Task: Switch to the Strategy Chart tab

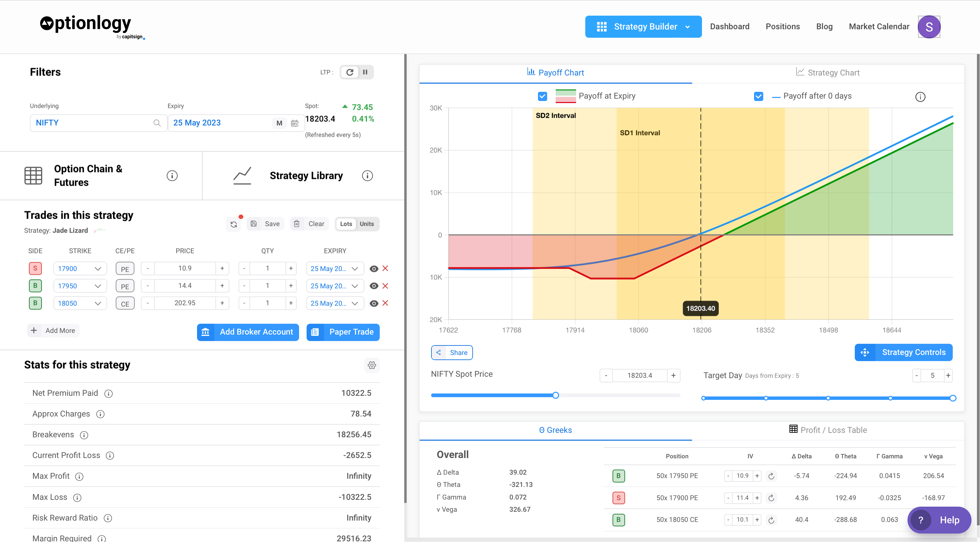Action: [828, 73]
